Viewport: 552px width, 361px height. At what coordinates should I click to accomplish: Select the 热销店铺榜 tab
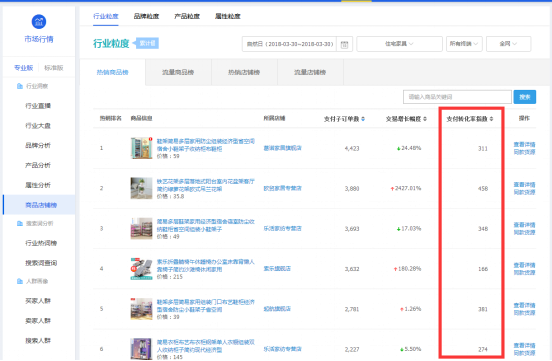244,73
